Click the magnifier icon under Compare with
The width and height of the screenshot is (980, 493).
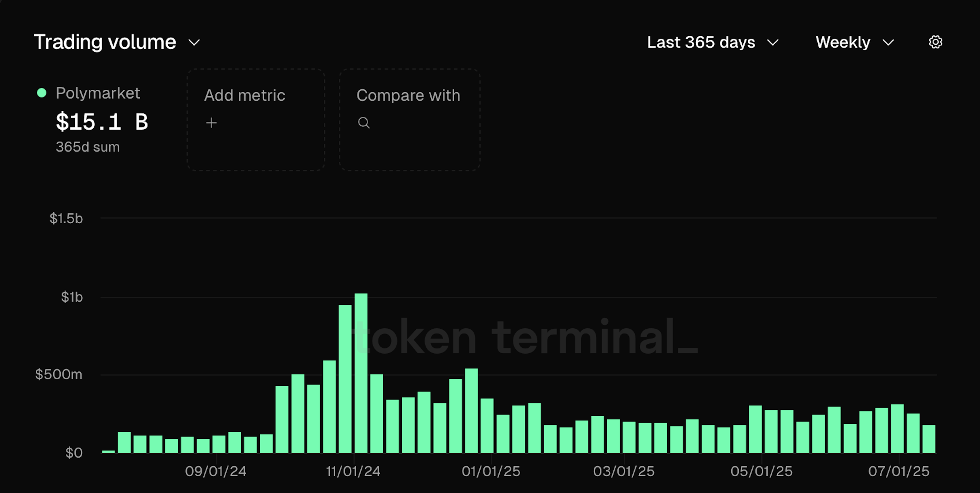tap(363, 123)
